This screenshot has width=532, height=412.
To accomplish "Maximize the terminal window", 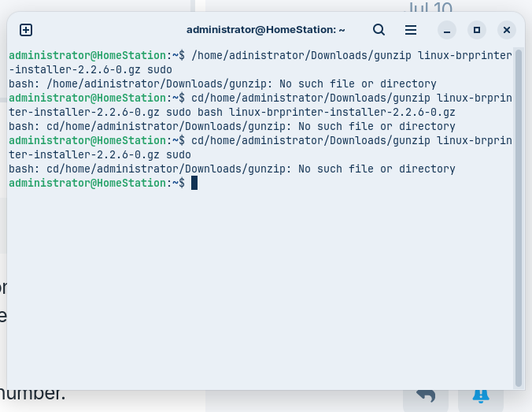I will (x=477, y=30).
